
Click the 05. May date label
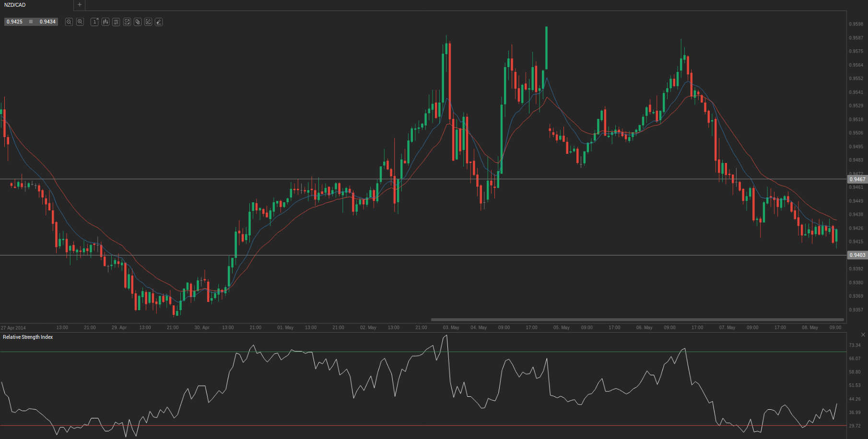tap(562, 328)
